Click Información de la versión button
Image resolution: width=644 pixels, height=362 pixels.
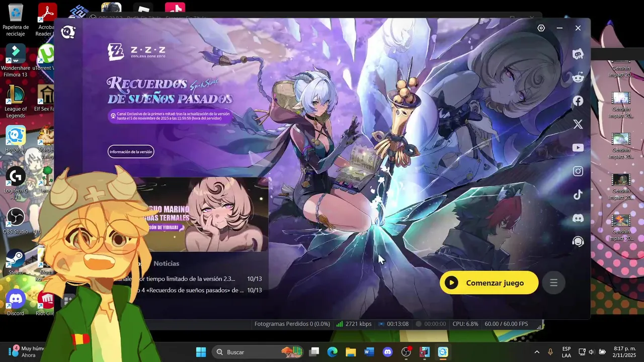click(x=131, y=152)
